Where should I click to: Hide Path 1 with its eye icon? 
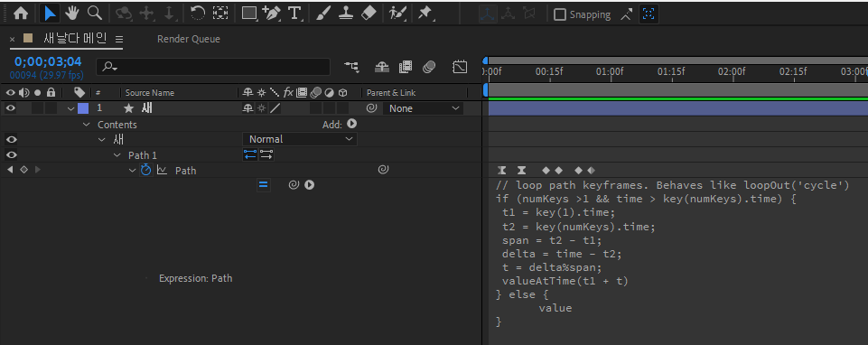[x=11, y=154]
